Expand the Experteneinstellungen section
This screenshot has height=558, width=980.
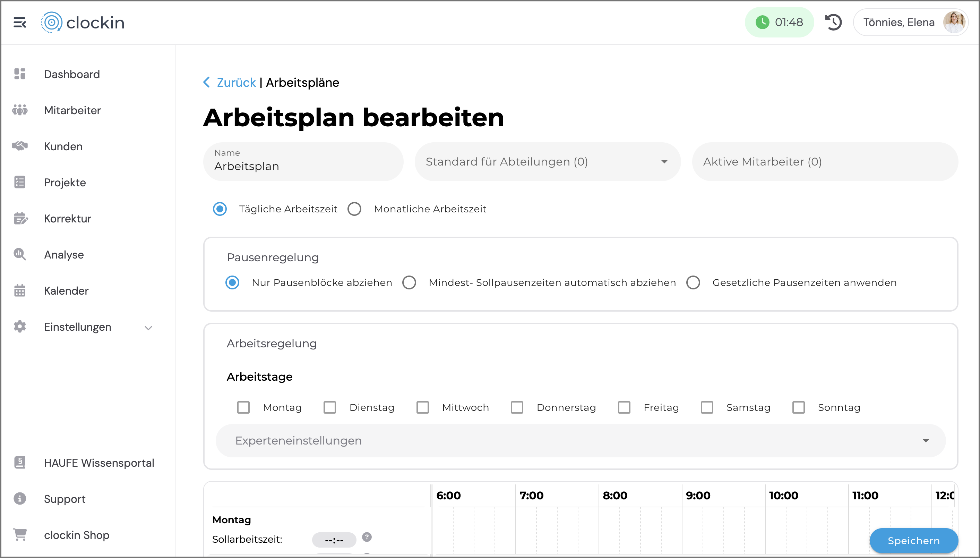tap(581, 440)
